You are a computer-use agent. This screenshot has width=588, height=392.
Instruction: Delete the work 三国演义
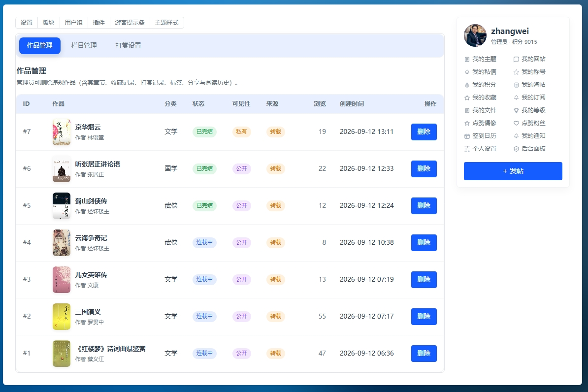tap(424, 317)
